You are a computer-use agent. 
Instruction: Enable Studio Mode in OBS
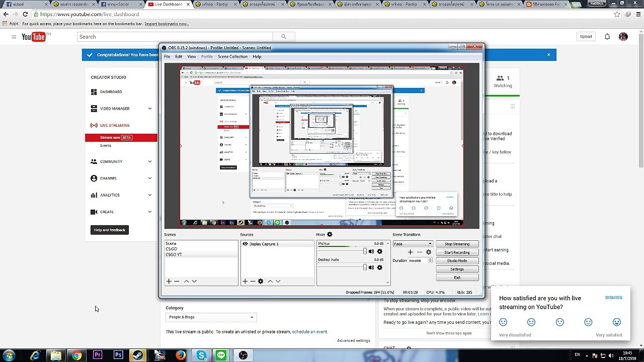(457, 260)
